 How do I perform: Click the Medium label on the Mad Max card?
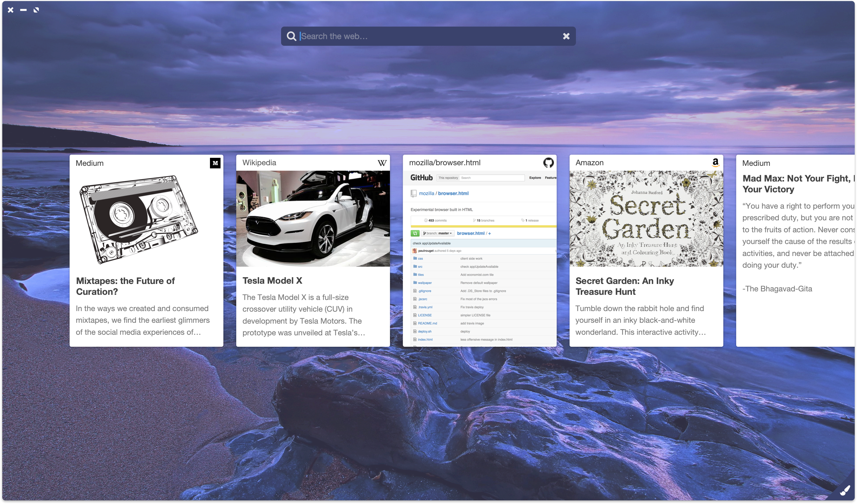[756, 163]
